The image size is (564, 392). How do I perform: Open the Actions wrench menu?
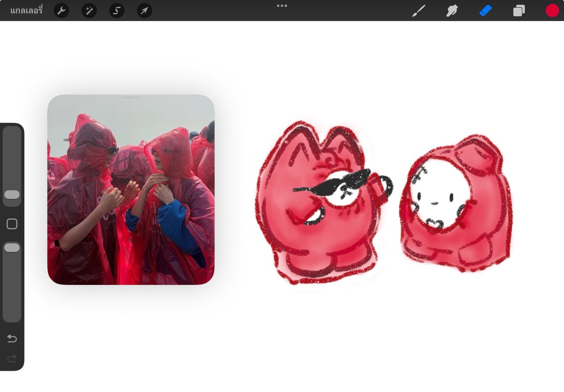62,10
